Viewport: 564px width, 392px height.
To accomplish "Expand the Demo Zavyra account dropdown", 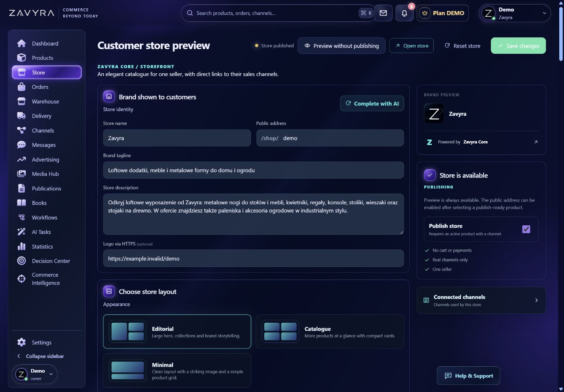I will pos(515,13).
